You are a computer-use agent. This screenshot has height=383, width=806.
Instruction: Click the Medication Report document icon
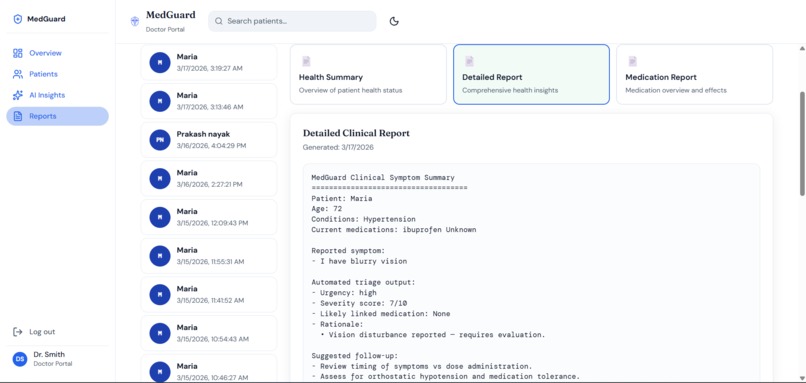(633, 61)
